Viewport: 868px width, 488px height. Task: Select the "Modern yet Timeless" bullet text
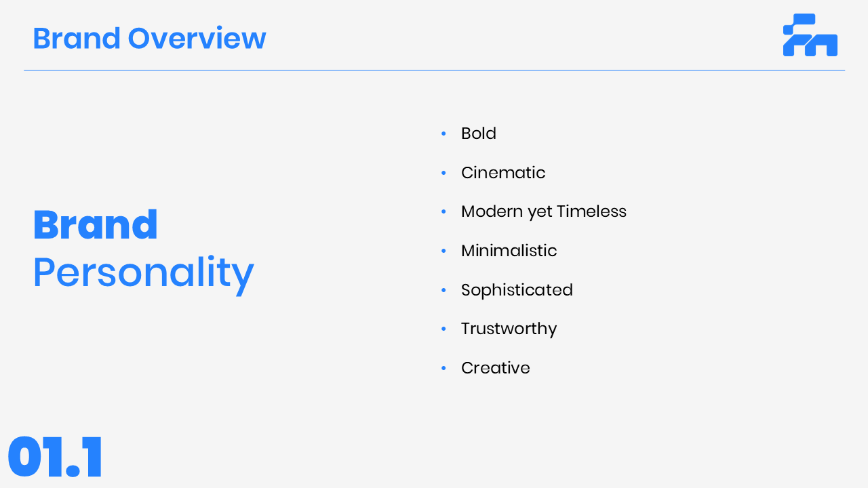tap(544, 211)
